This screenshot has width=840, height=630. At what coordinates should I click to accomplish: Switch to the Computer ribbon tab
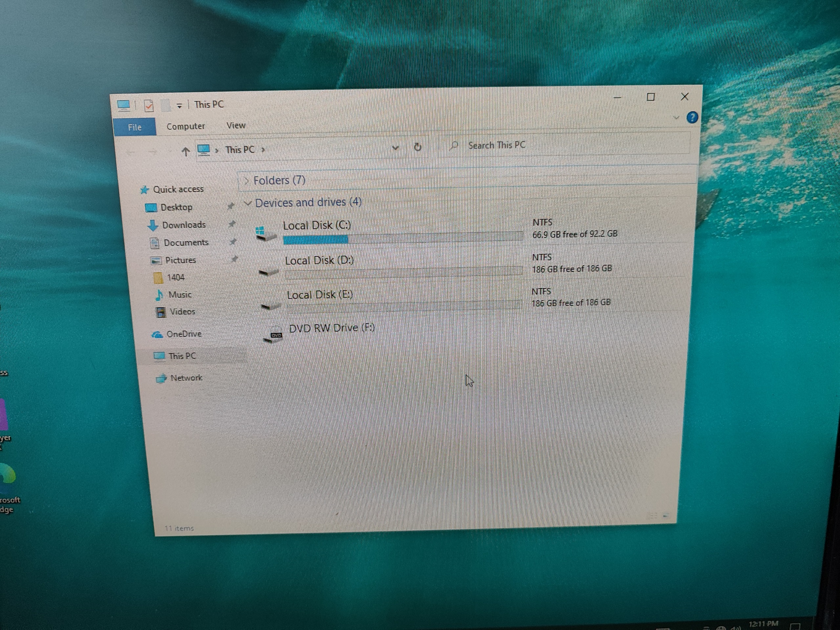[185, 126]
